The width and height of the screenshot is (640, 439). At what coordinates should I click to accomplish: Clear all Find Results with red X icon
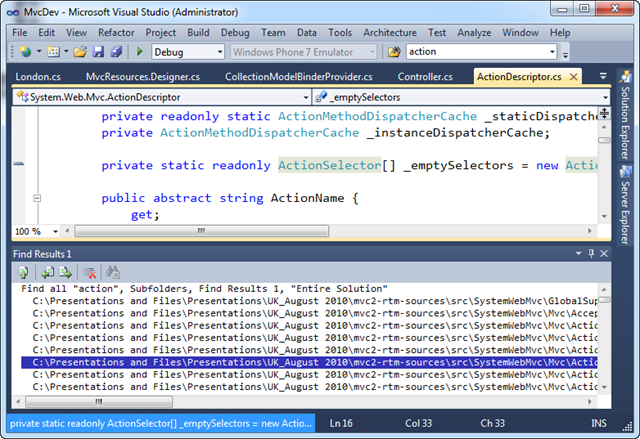89,273
